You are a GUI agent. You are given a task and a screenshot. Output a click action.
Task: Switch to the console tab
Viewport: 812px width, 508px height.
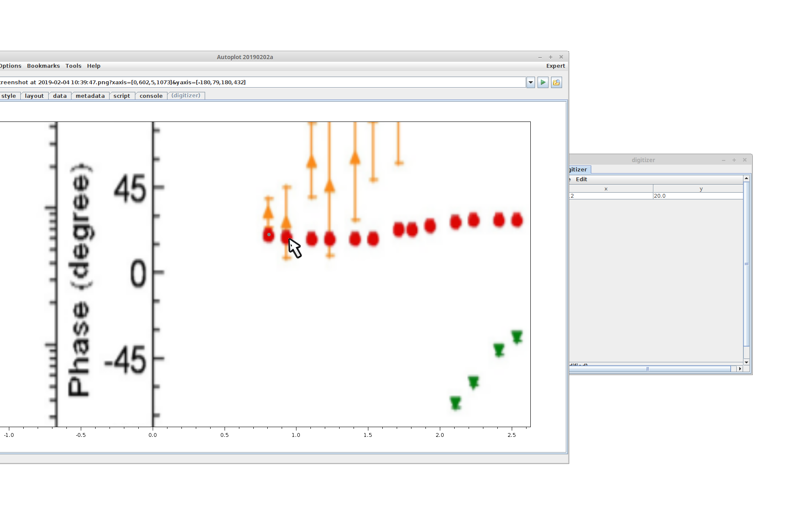151,96
